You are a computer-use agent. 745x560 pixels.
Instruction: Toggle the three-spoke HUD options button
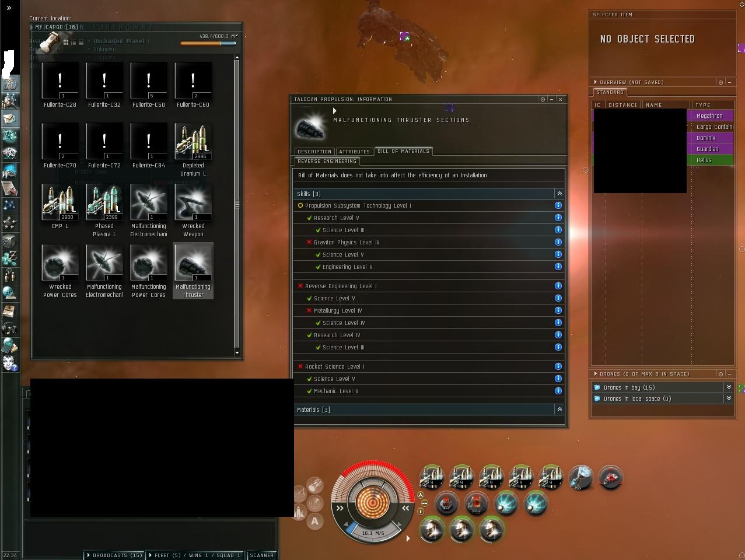point(420,495)
